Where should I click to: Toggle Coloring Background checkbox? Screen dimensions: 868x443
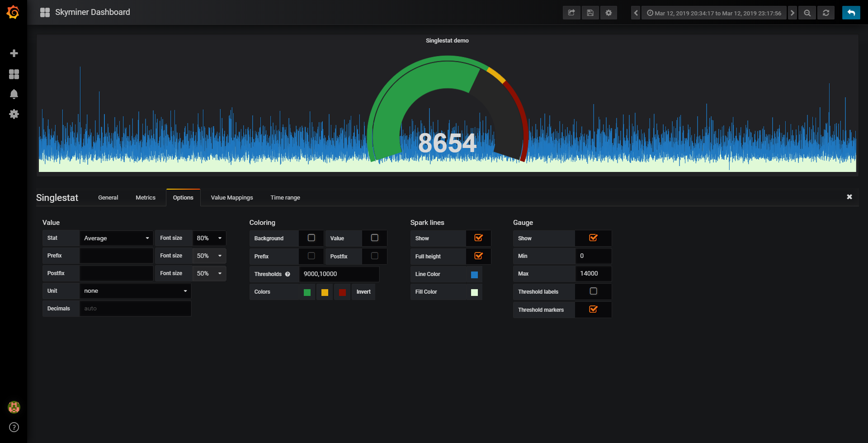[311, 238]
